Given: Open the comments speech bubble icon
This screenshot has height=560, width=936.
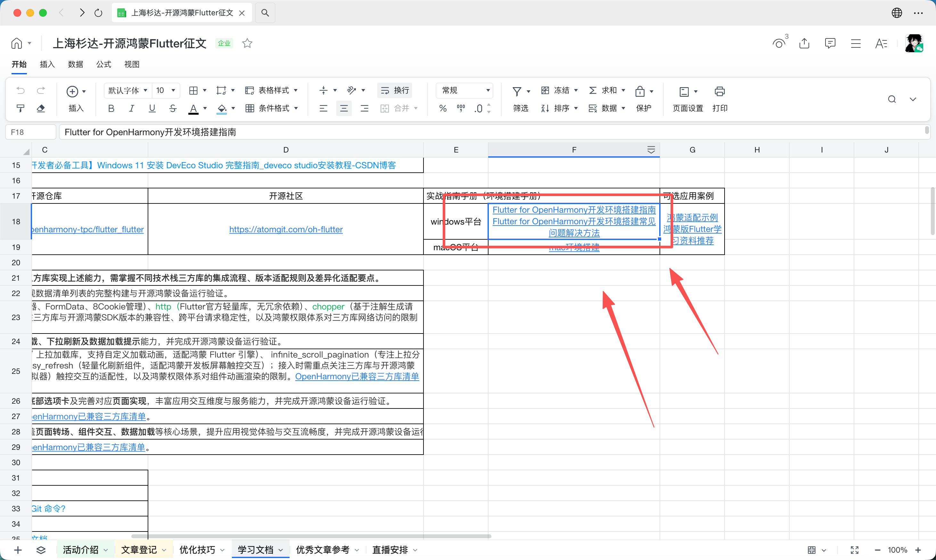Looking at the screenshot, I should (x=830, y=43).
